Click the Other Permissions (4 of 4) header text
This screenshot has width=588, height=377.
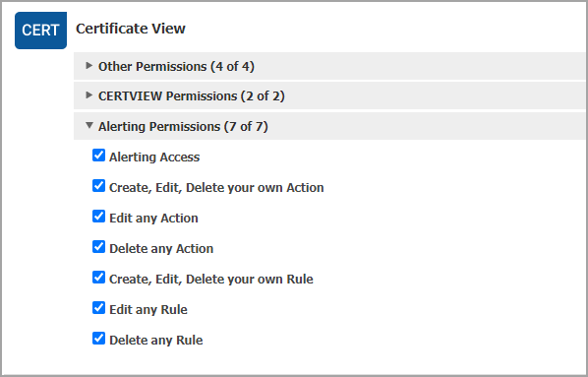(176, 67)
